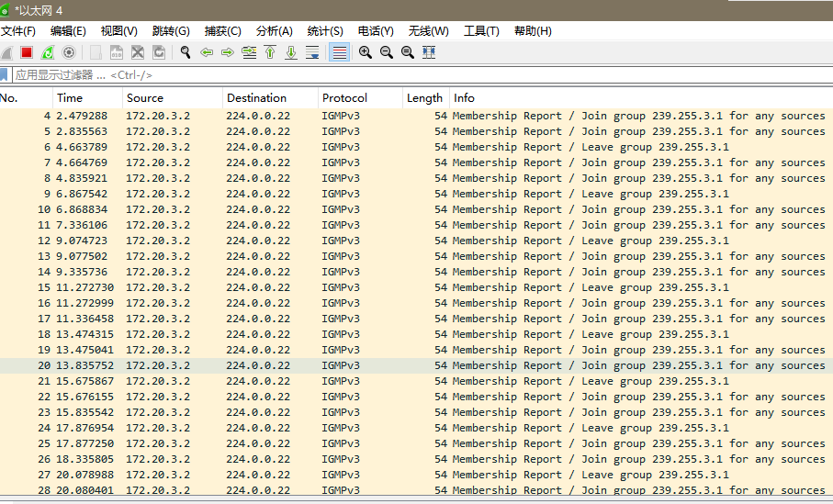Select packet 27 at time 20.078988
833x504 pixels.
tap(417, 475)
